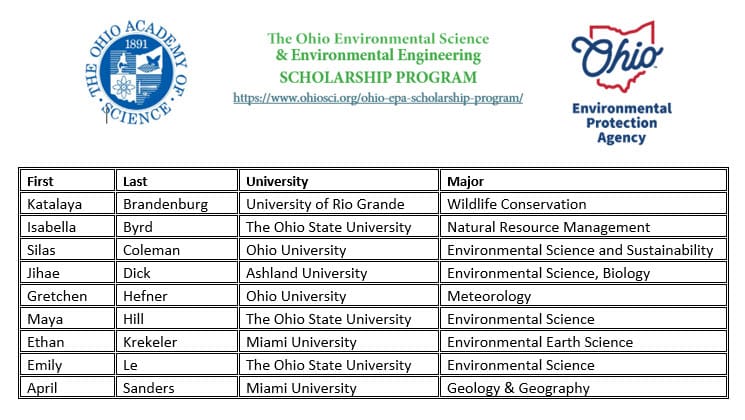Click the Brandenburg last name cell
745x420 pixels.
point(177,204)
